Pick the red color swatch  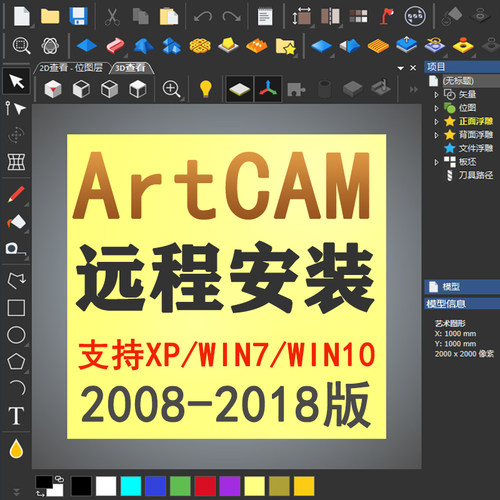pos(205,486)
